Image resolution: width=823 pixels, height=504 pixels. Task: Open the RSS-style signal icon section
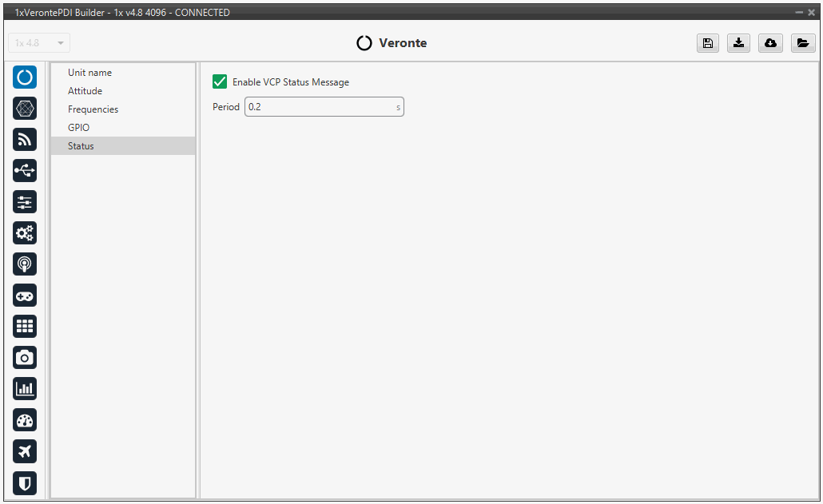pos(25,139)
